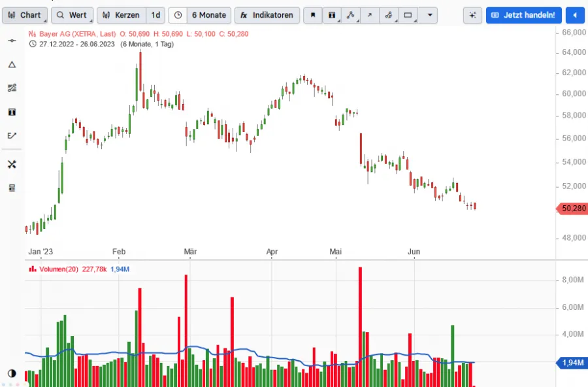Viewport: 588px width, 387px height.
Task: Collapse the right panel with blue arrow
Action: coord(574,15)
